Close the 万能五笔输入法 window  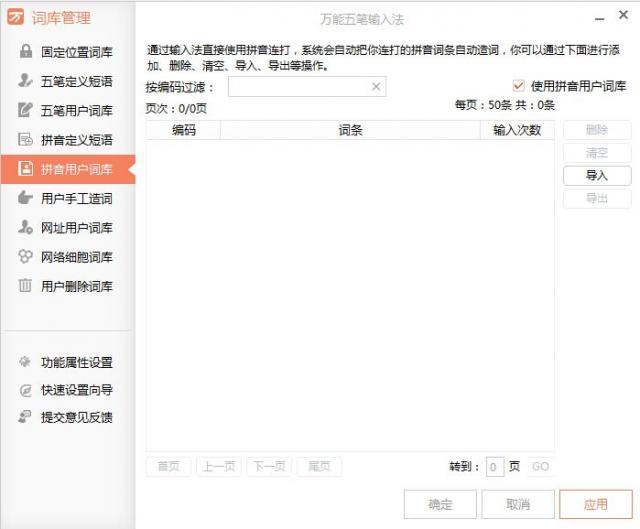623,15
